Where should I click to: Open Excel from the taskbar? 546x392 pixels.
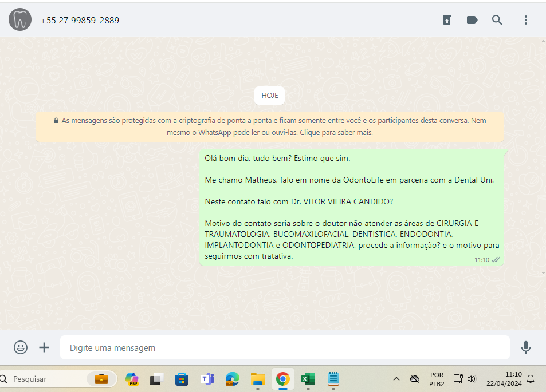(308, 379)
